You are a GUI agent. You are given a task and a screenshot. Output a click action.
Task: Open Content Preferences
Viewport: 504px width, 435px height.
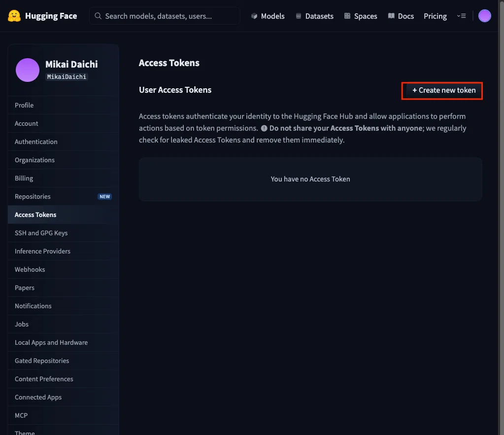tap(64, 379)
